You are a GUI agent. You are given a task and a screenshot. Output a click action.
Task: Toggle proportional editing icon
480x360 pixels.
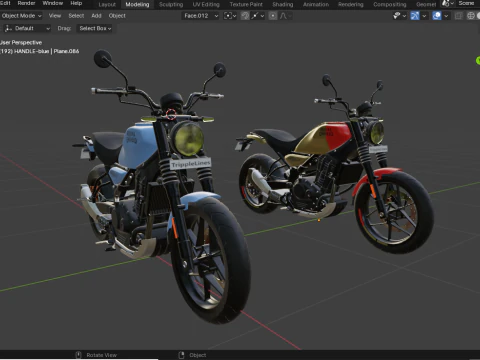pyautogui.click(x=273, y=16)
